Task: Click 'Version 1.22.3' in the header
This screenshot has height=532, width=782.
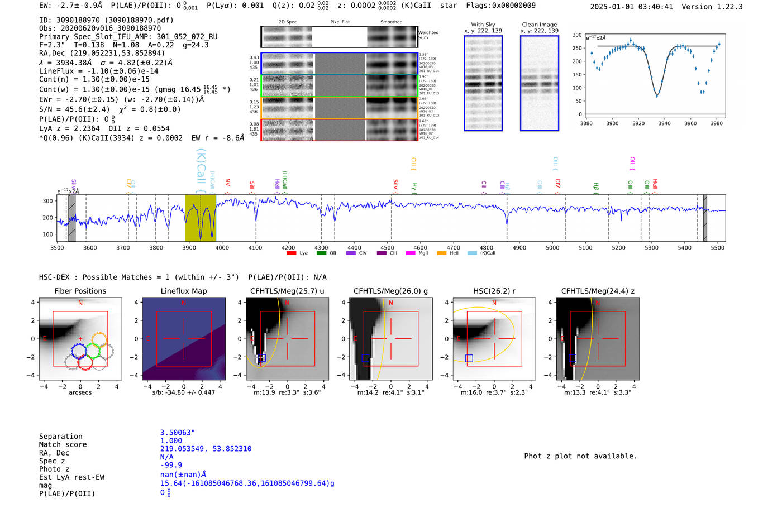Action: pos(712,7)
